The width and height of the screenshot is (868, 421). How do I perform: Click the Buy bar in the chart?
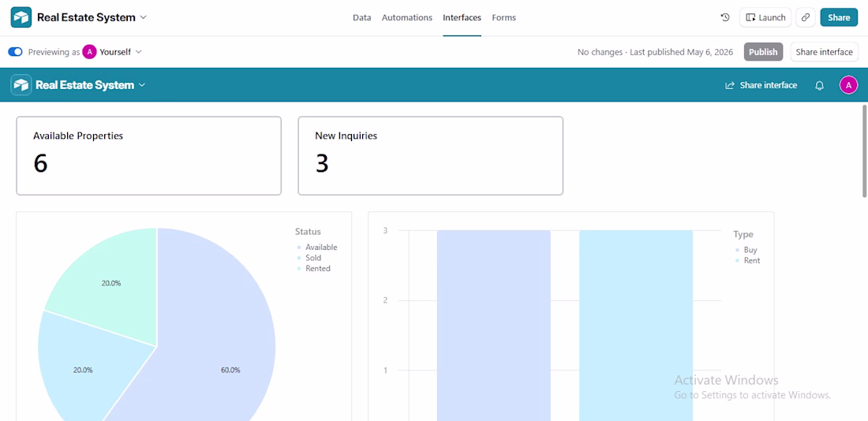click(x=494, y=326)
